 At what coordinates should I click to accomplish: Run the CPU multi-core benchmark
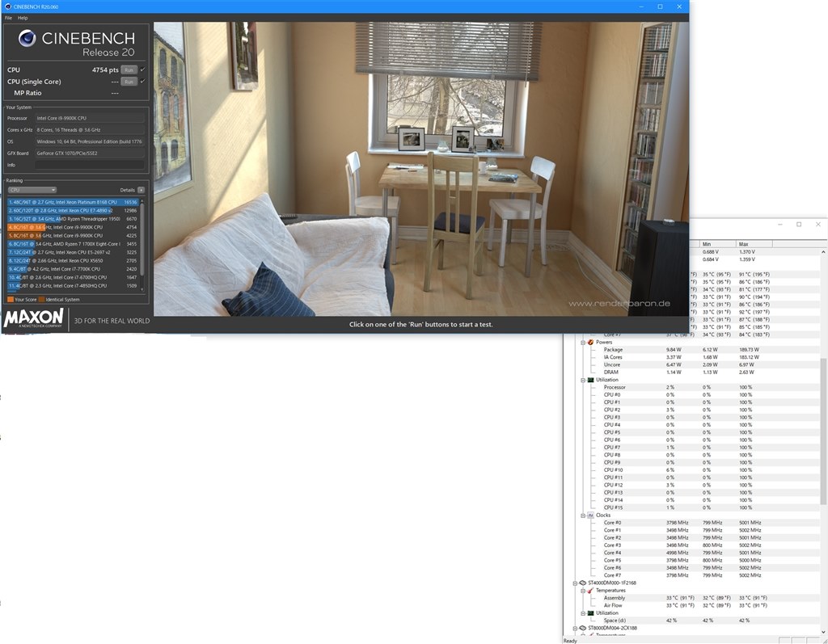pyautogui.click(x=129, y=69)
